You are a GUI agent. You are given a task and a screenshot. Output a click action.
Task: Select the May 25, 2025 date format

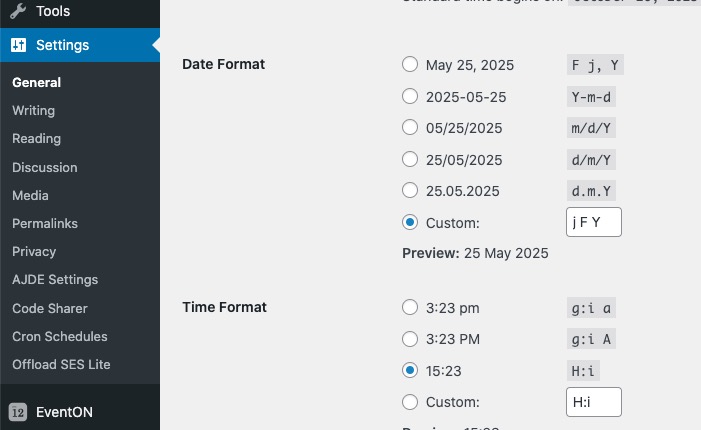pyautogui.click(x=410, y=64)
